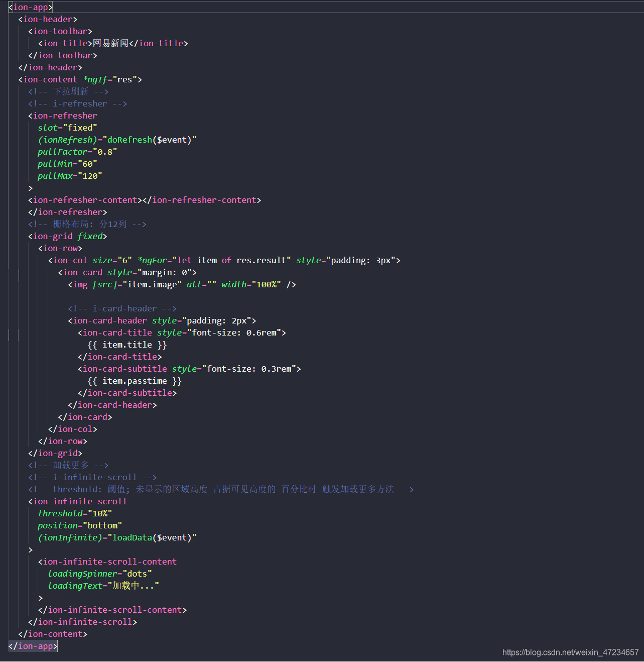Click the opening ion-app tag
This screenshot has width=644, height=662.
click(30, 7)
